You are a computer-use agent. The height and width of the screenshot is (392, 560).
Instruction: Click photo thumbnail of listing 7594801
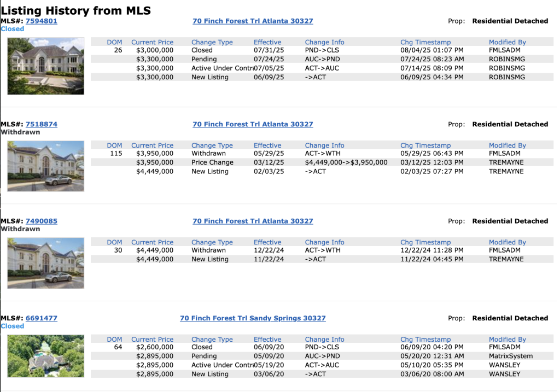pos(46,66)
